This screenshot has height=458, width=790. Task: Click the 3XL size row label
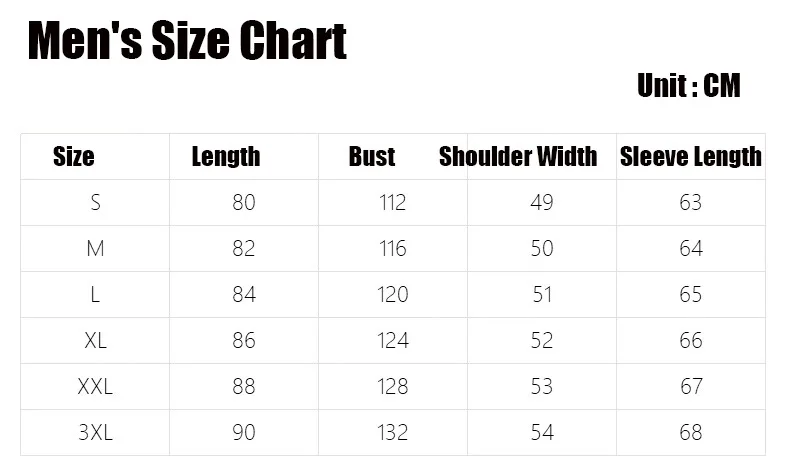click(95, 432)
